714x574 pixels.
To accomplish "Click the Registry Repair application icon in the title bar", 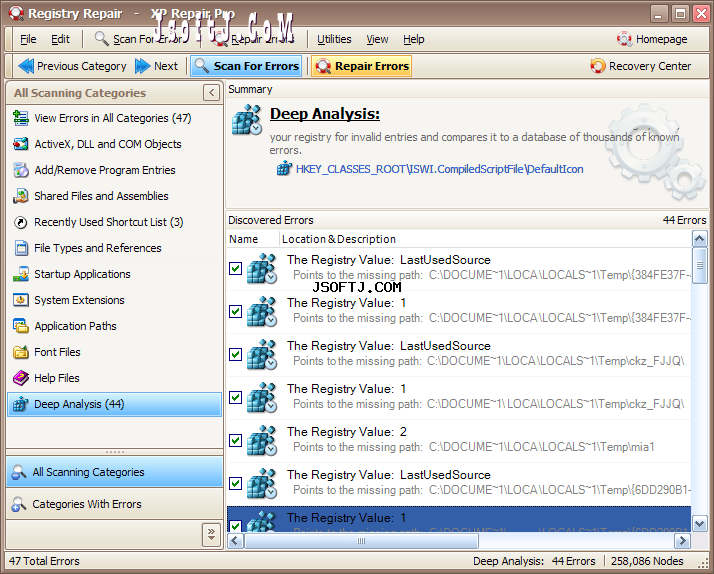I will click(16, 13).
